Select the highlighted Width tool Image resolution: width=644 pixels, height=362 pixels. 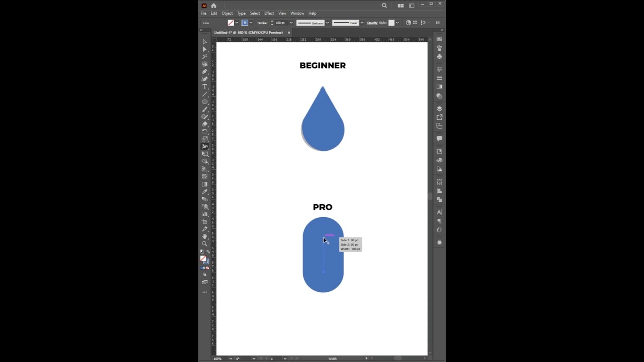pyautogui.click(x=205, y=146)
